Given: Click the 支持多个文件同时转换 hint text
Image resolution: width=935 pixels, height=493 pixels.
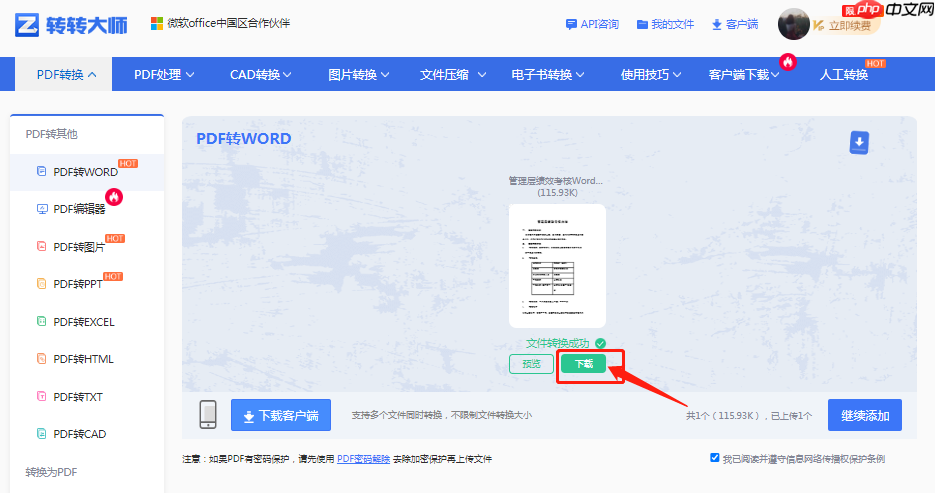Looking at the screenshot, I should coord(441,415).
